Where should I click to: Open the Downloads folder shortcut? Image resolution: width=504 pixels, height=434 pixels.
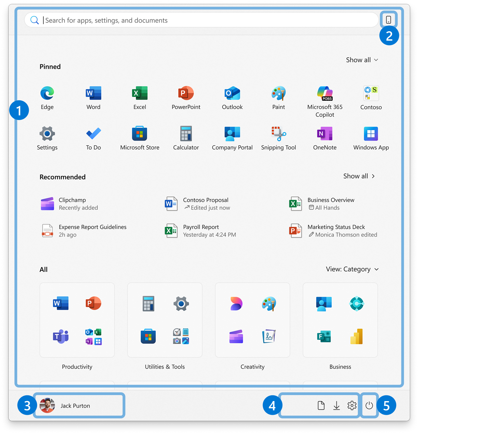click(x=336, y=405)
